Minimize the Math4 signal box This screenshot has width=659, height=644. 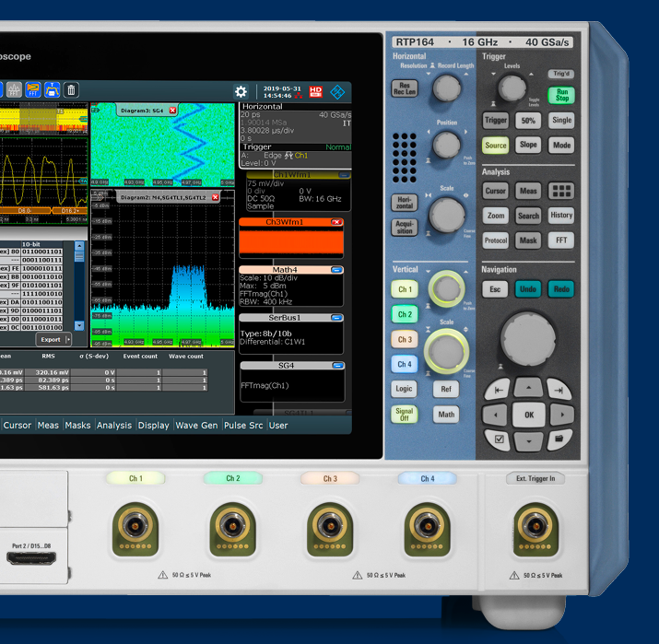336,270
